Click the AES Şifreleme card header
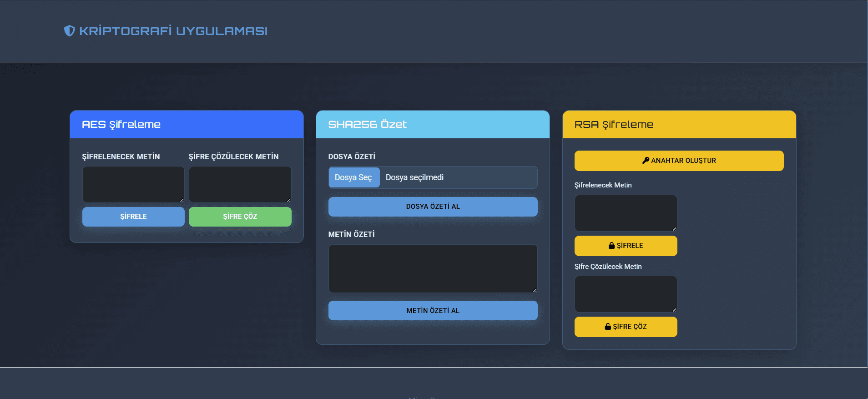Screen dimensions: 868x399 coord(187,124)
